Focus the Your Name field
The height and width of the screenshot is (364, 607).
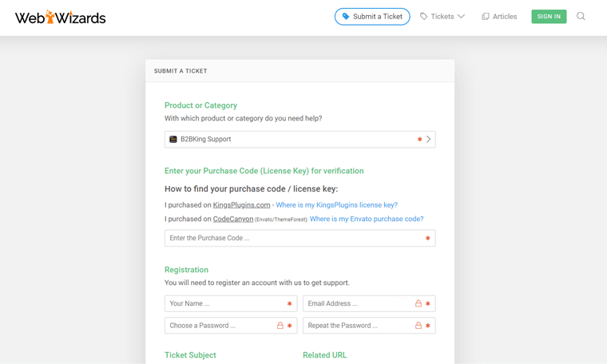tap(231, 303)
